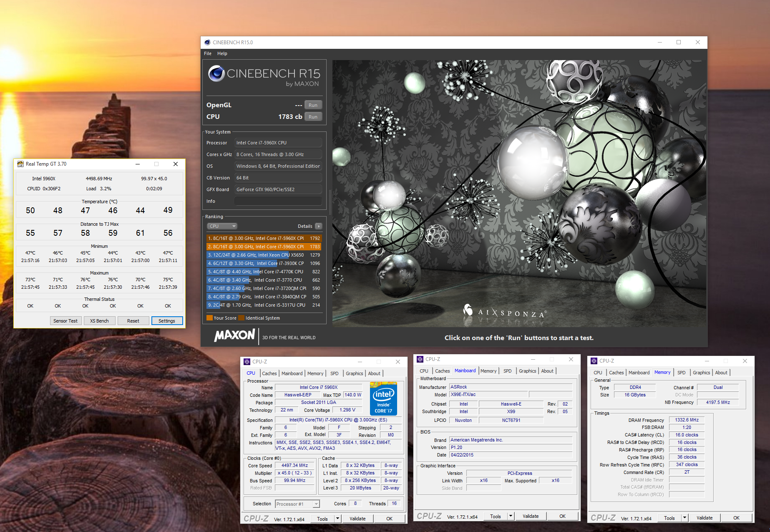Open Settings in Real Temp
770x532 pixels.
[167, 321]
